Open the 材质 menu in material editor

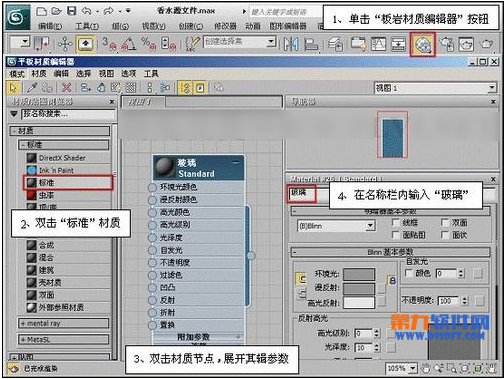[x=39, y=73]
